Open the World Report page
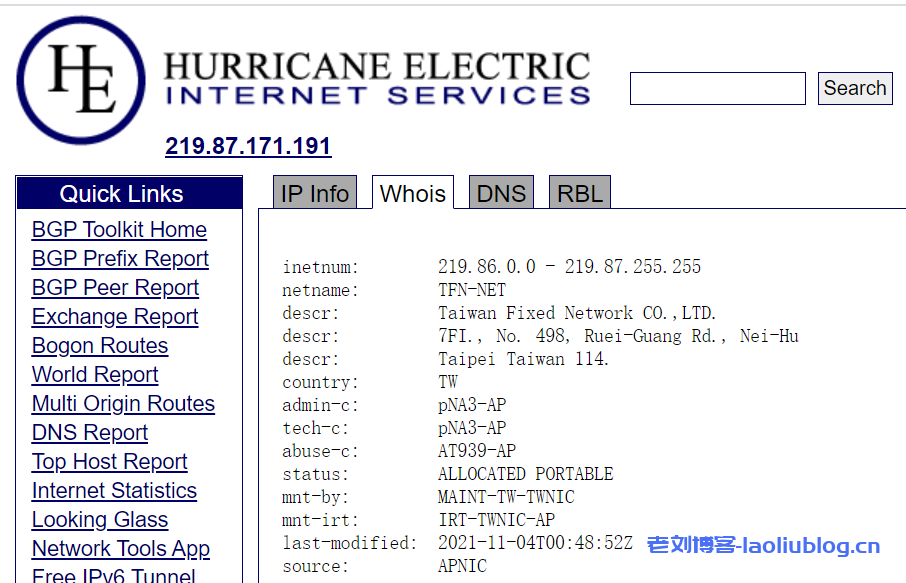 click(94, 374)
